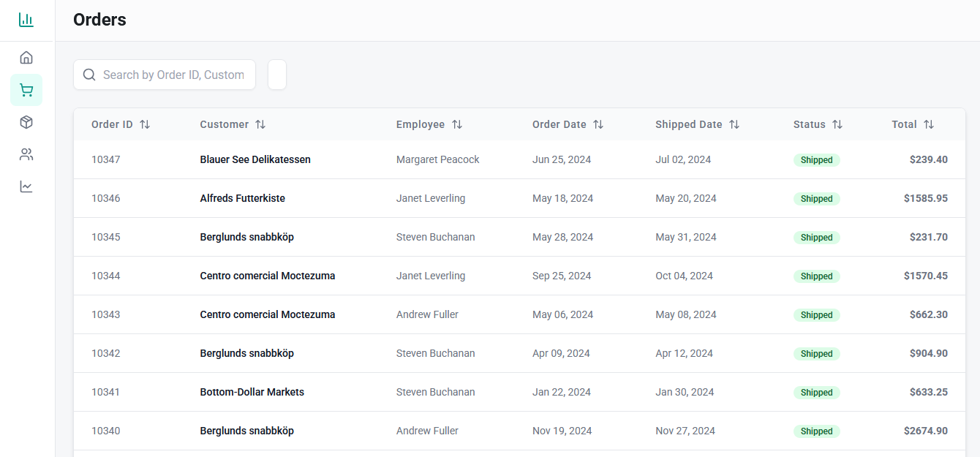Viewport: 980px width, 457px height.
Task: Select the shopping cart Orders icon
Action: (x=26, y=90)
